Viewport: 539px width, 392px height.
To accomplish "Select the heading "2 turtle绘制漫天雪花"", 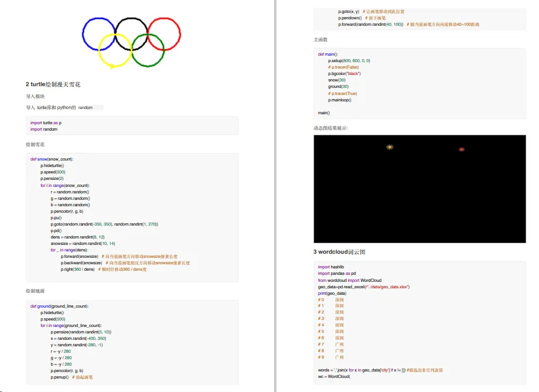I will point(53,84).
